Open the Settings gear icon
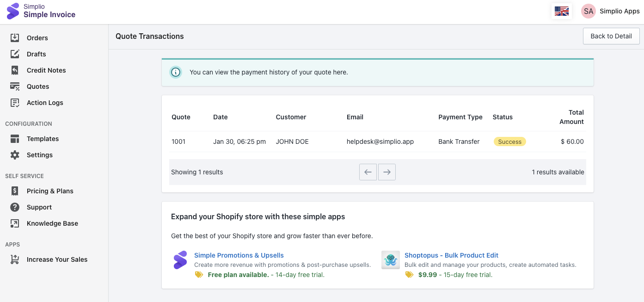Screen dimensions: 644x302 point(15,155)
